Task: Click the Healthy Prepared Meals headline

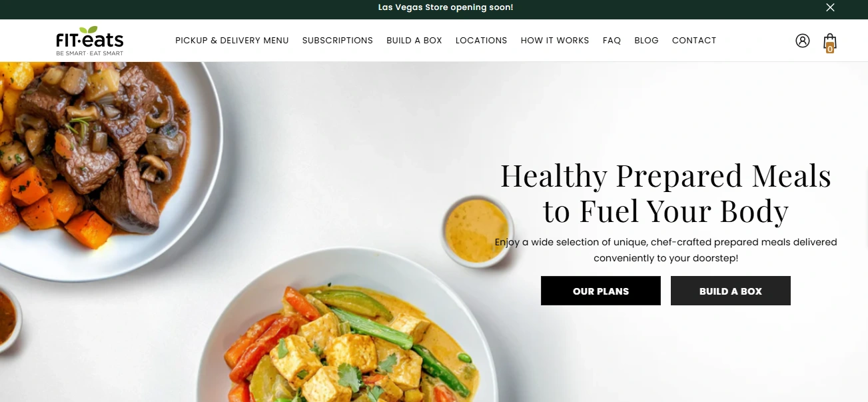Action: coord(665,193)
